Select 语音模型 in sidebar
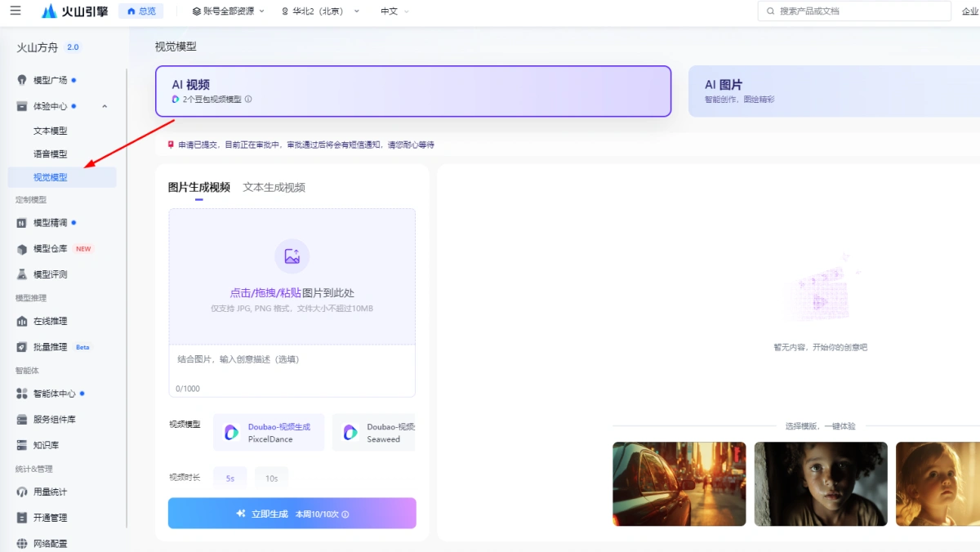Viewport: 980px width, 552px height. [50, 154]
